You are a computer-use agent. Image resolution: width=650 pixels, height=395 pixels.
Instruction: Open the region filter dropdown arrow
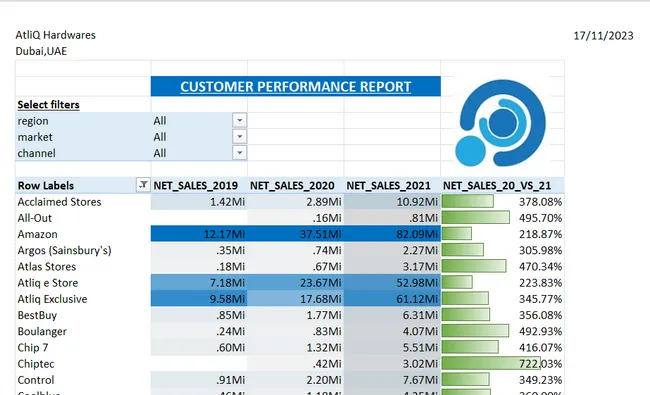pos(240,121)
